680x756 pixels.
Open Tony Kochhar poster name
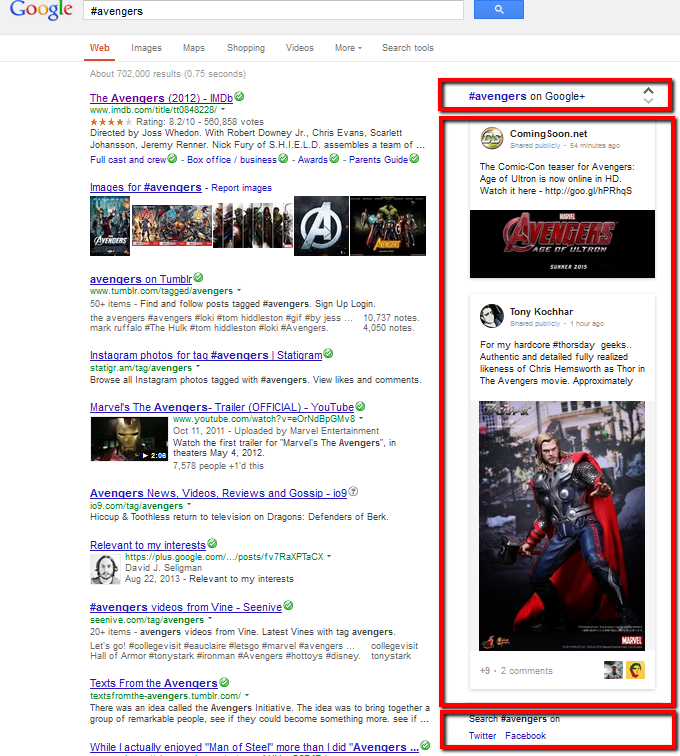pos(541,311)
